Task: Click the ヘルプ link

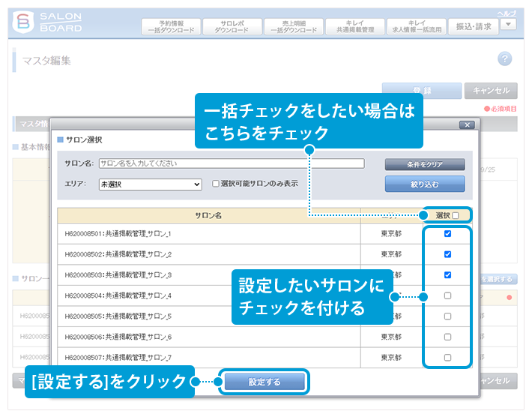Action: [x=507, y=13]
